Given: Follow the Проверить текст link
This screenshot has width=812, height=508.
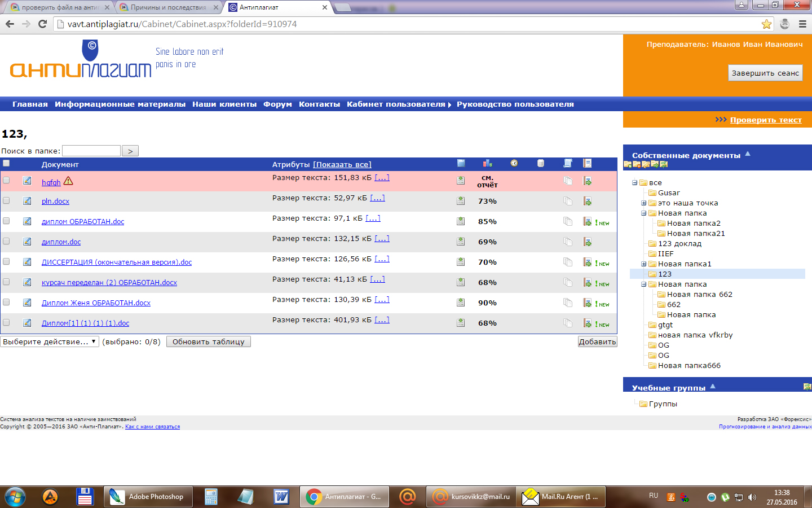Looking at the screenshot, I should point(765,120).
